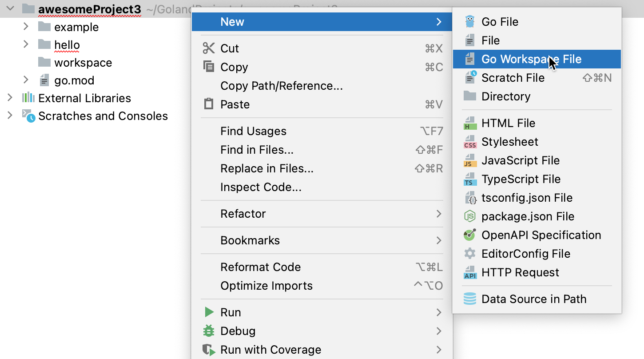Viewport: 644px width, 359px height.
Task: Expand the example folder chevron
Action: point(26,27)
